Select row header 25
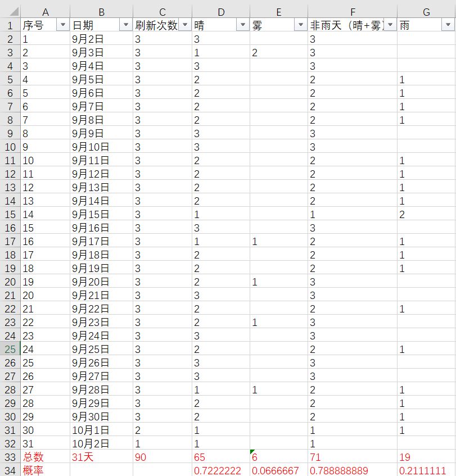456x476 pixels. point(10,349)
